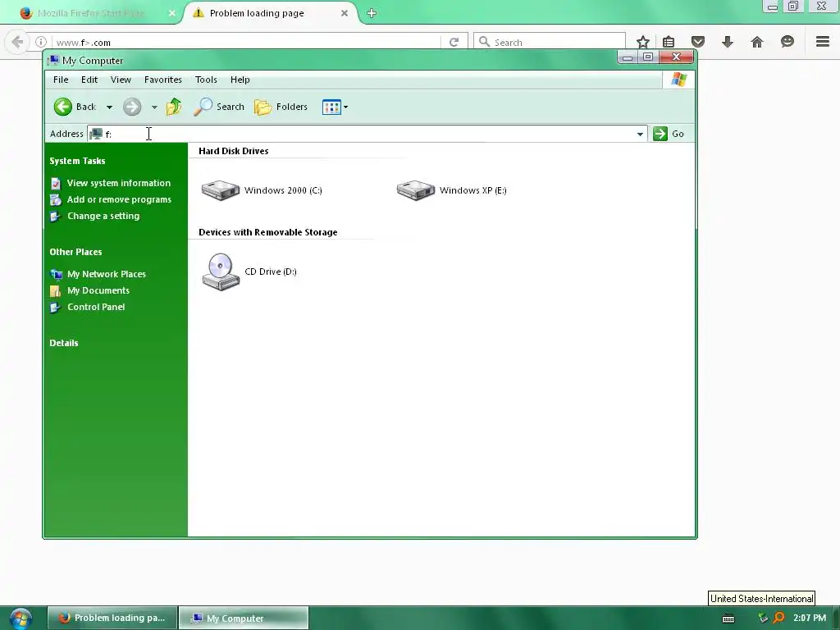Screen dimensions: 840x630
Task: Click the Firefox Search box
Action: [x=549, y=42]
